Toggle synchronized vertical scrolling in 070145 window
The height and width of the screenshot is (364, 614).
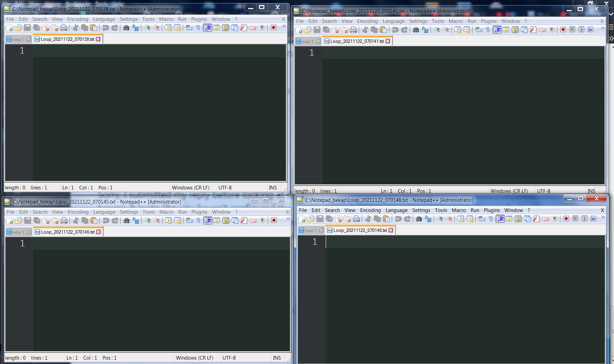tap(169, 220)
